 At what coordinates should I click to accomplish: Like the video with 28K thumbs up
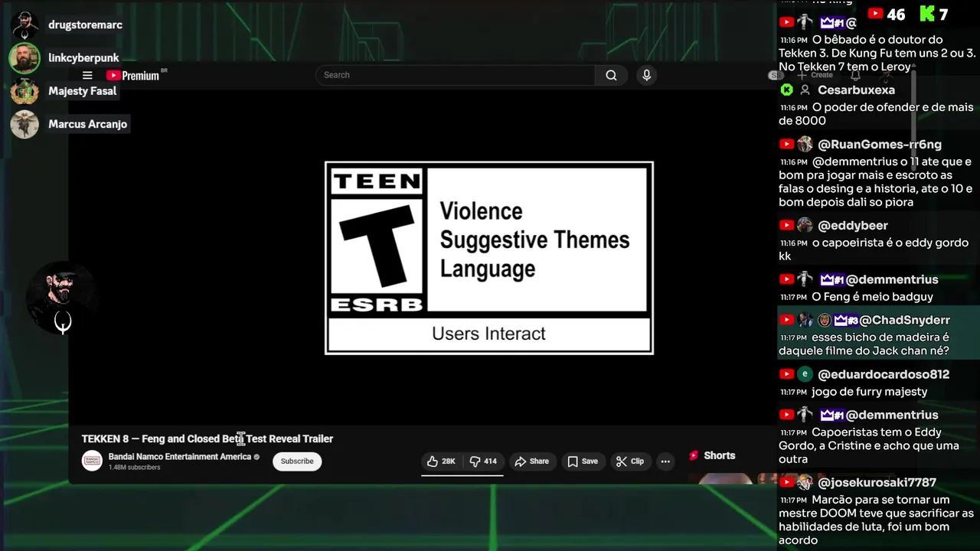pos(441,461)
